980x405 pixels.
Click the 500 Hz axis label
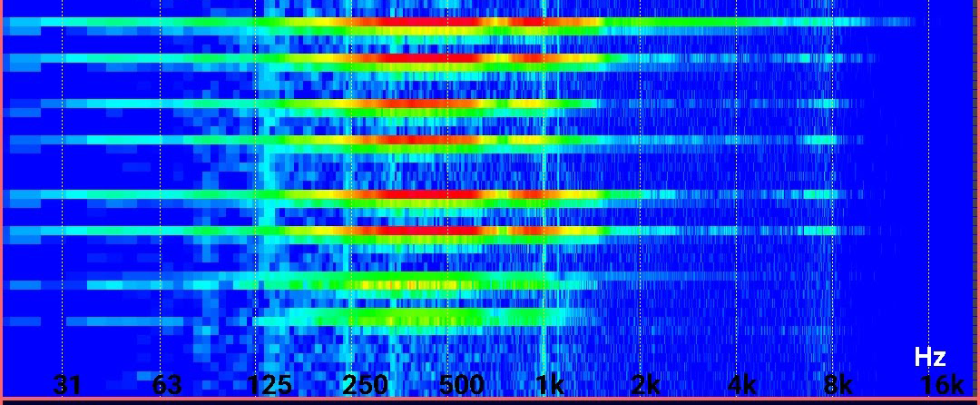461,384
